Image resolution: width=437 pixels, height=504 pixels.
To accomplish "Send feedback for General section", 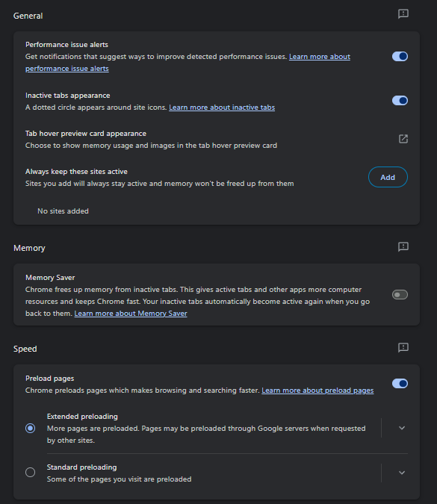I will pos(403,14).
